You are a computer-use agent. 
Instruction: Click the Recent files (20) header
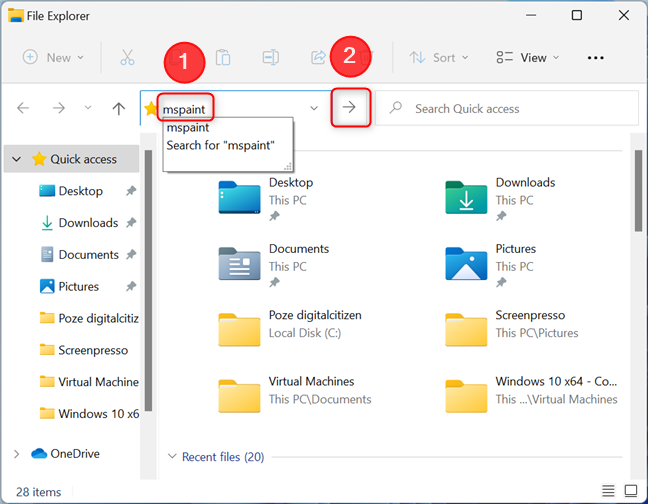(223, 457)
